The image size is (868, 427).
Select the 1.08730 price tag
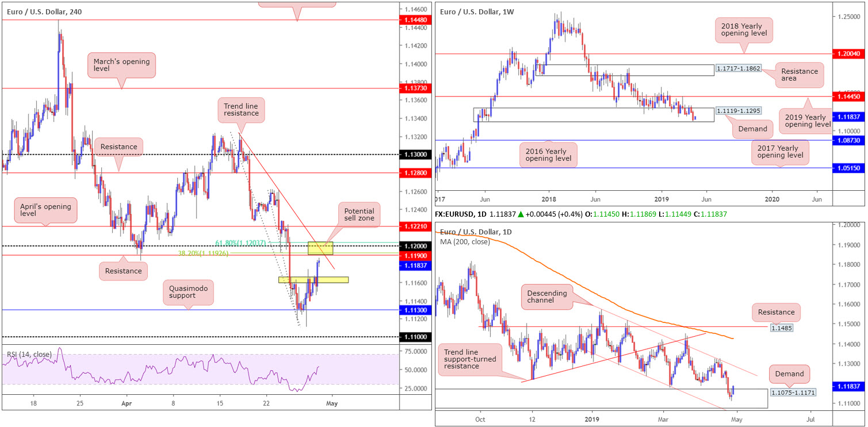coord(848,140)
